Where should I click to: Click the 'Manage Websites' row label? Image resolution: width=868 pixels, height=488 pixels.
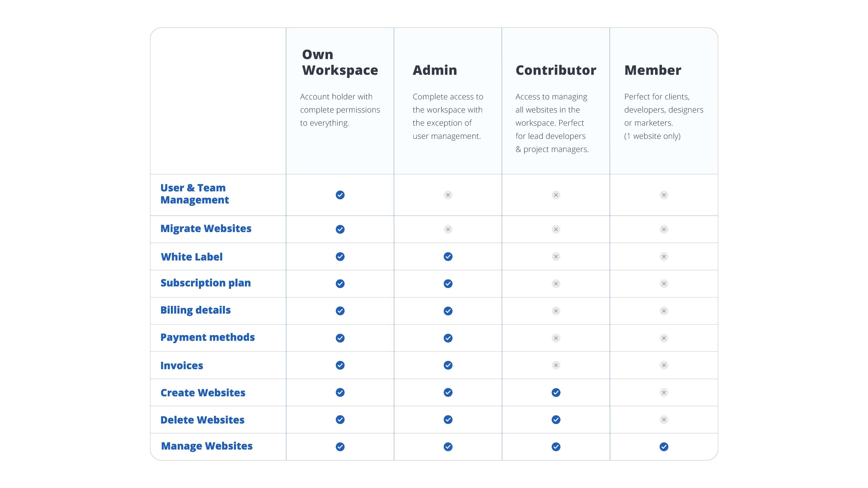207,447
